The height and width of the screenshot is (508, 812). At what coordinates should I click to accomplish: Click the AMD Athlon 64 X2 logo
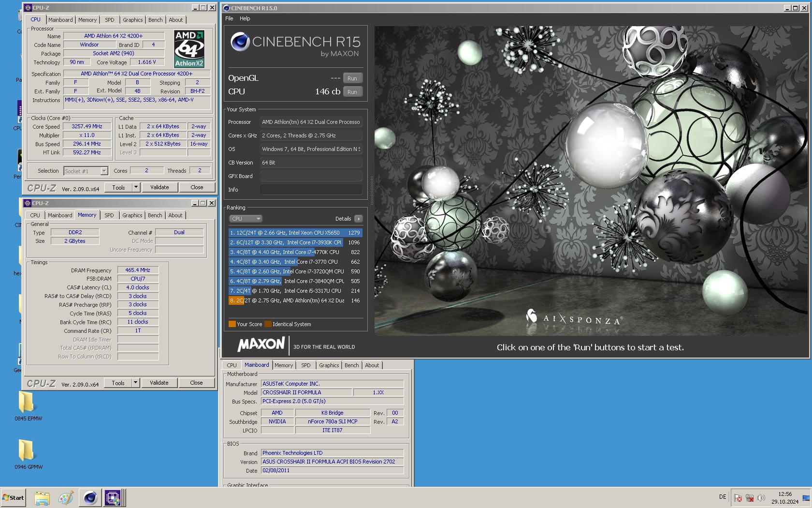click(189, 49)
